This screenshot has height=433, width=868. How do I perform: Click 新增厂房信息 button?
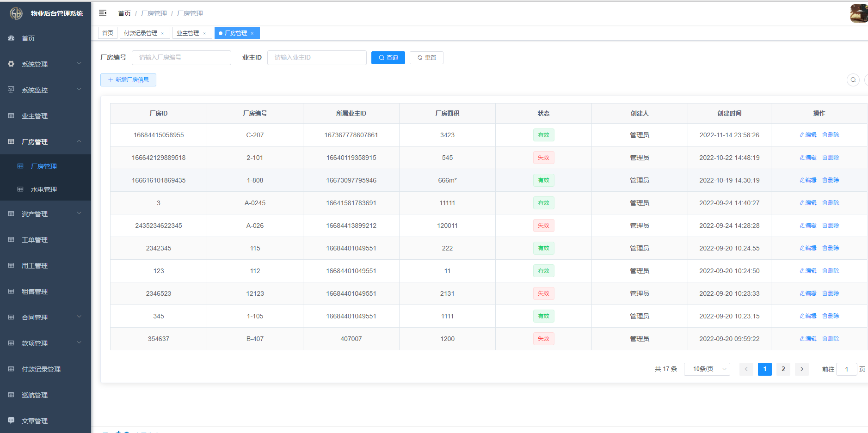(x=128, y=80)
